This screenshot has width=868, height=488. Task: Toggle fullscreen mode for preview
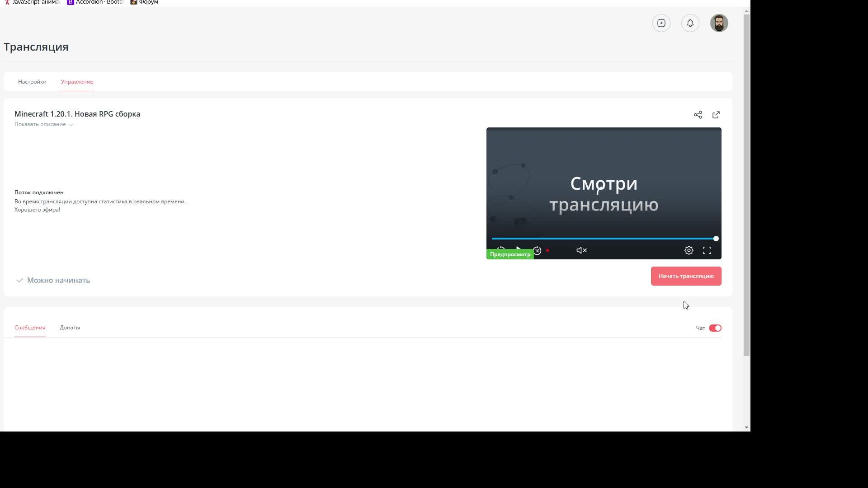[x=707, y=250]
